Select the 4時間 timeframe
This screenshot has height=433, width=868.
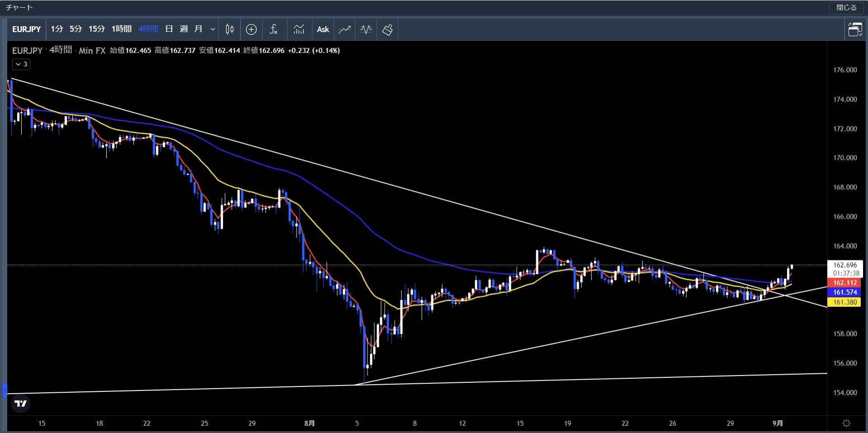point(148,29)
